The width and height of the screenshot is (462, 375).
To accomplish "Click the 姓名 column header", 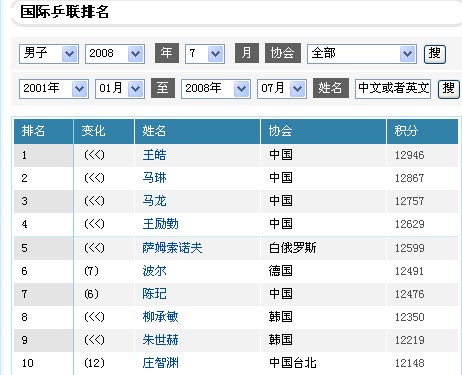I will click(x=197, y=131).
